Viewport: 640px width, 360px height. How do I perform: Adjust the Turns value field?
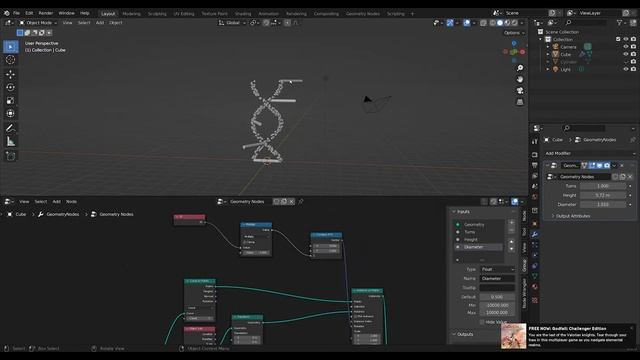click(x=603, y=186)
